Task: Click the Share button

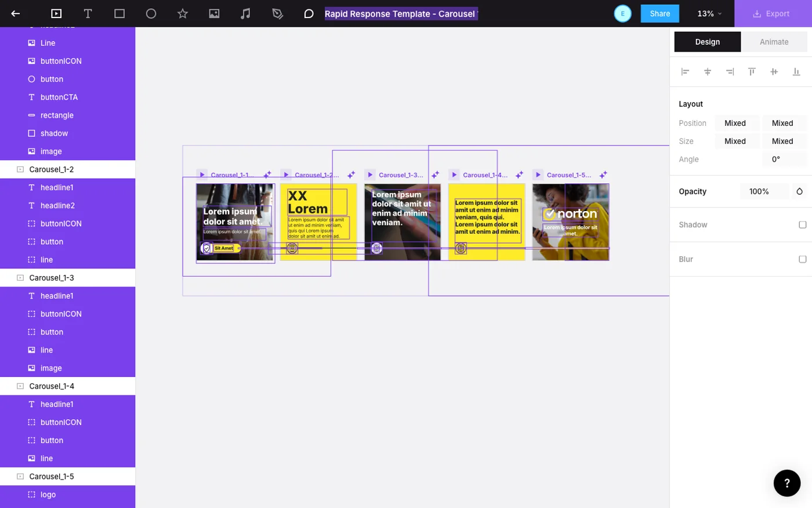Action: [x=660, y=13]
